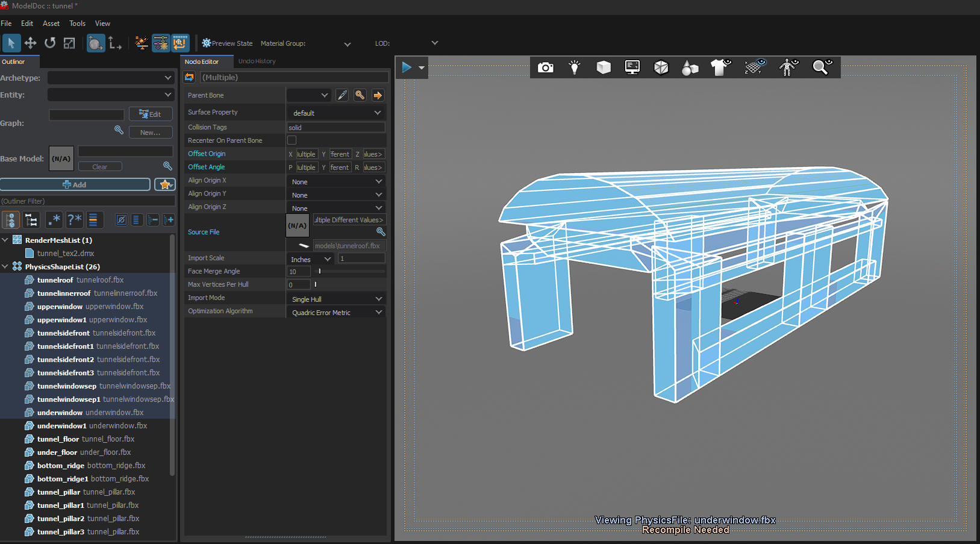Viewport: 980px width, 544px height.
Task: Open the star favorites dropdown button
Action: pyautogui.click(x=164, y=184)
